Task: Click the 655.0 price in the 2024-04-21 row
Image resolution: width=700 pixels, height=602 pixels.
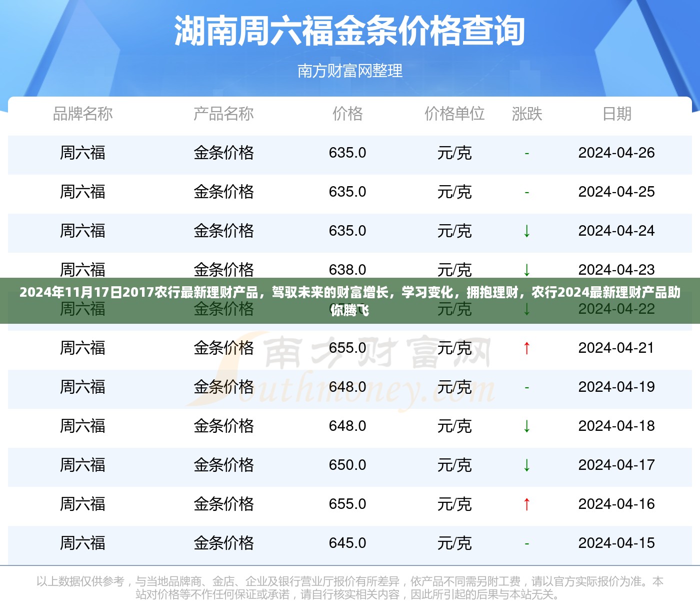Action: 347,348
